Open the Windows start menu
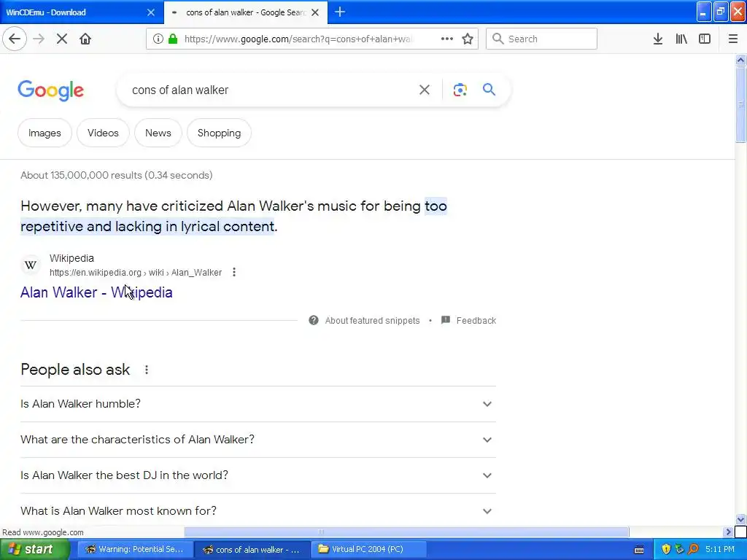The height and width of the screenshot is (560, 747). 34,549
